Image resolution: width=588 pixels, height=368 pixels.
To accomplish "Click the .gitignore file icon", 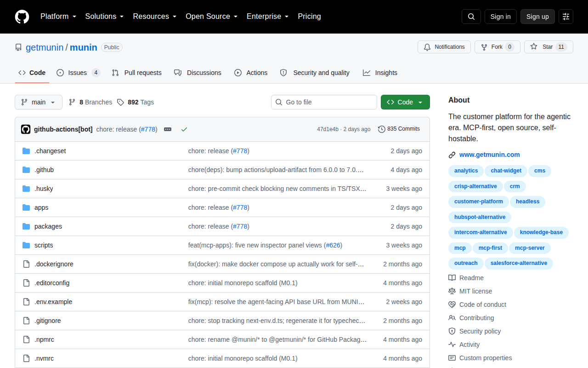I will pos(26,321).
